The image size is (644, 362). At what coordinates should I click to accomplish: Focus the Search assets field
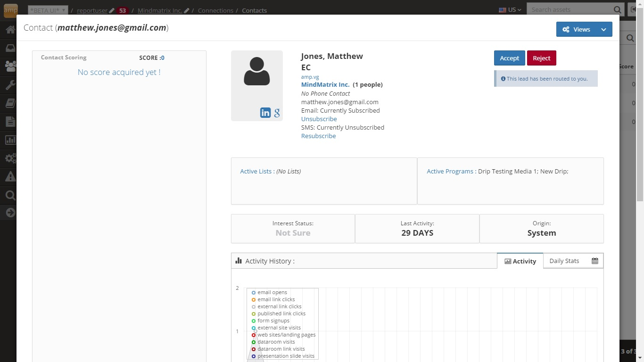point(570,10)
